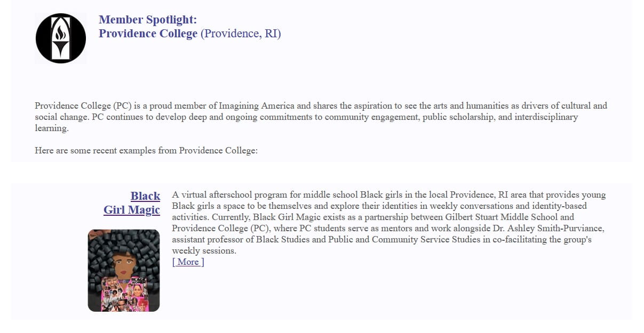Open the Black Girl Magic title link
The width and height of the screenshot is (644, 333).
coord(132,203)
